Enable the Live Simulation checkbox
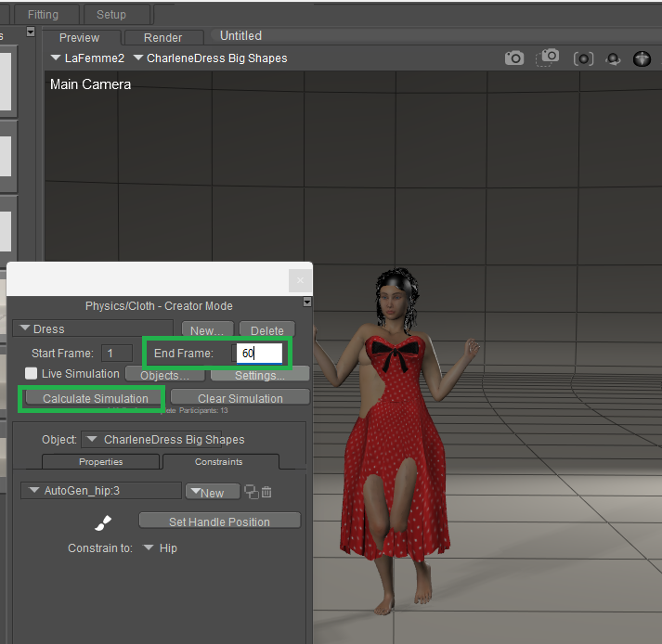Image resolution: width=662 pixels, height=644 pixels. (32, 374)
